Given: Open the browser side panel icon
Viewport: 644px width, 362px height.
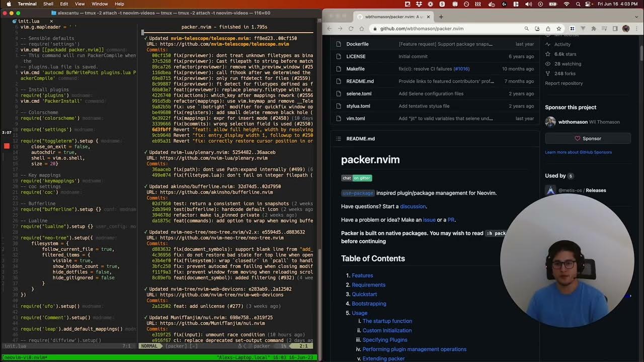Looking at the screenshot, I should pyautogui.click(x=615, y=29).
